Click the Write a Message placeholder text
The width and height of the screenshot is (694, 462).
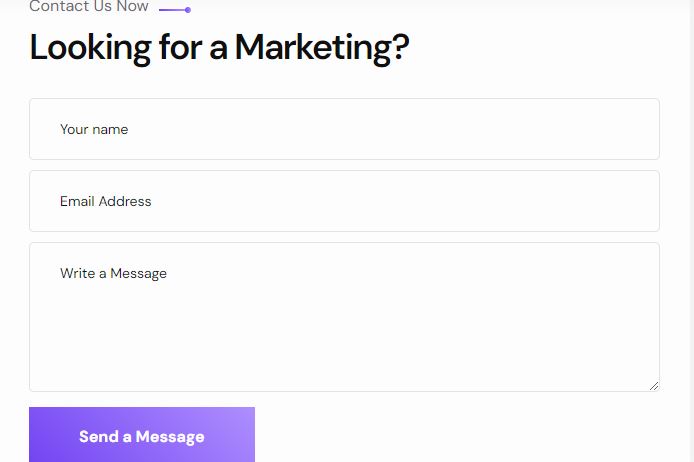(x=113, y=273)
